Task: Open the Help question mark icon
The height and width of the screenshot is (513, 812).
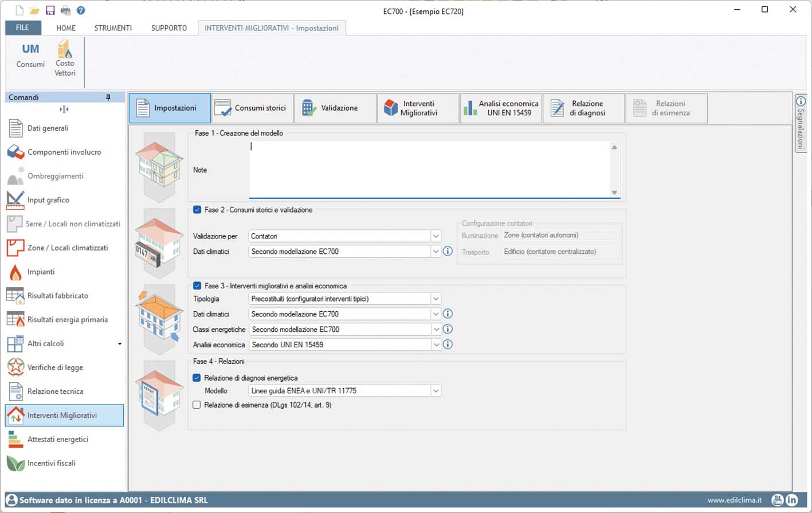Action: click(81, 10)
